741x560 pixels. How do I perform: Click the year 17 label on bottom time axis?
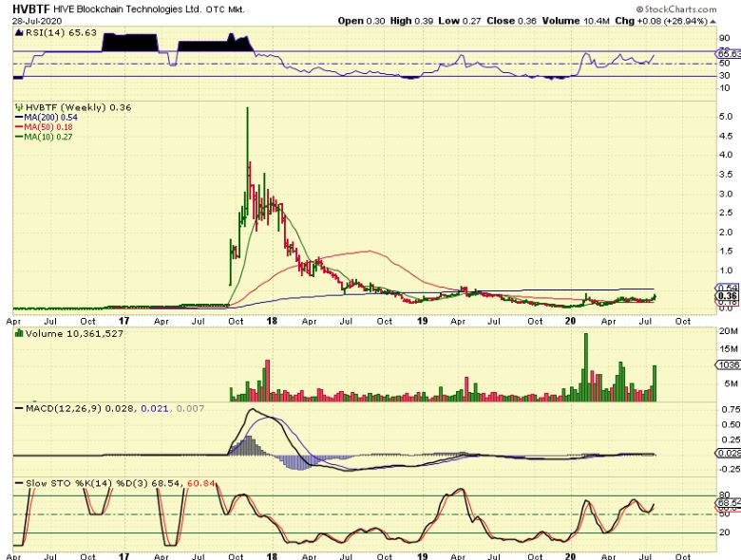123,556
